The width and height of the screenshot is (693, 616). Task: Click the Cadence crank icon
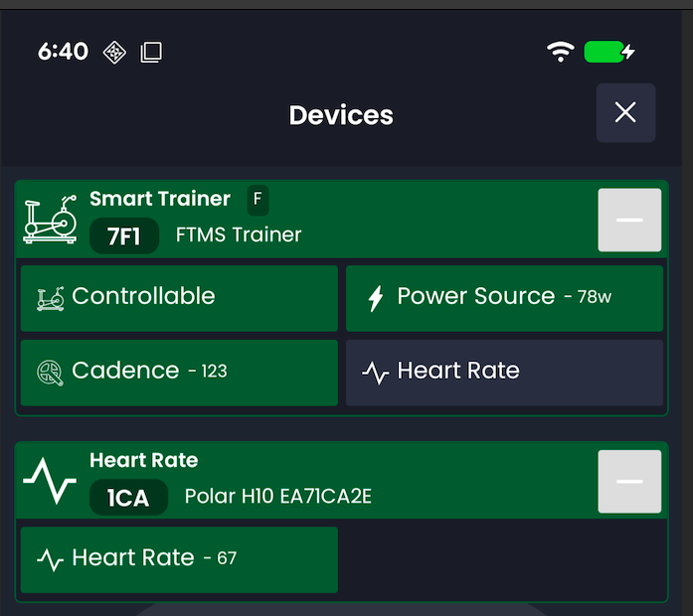pos(50,372)
